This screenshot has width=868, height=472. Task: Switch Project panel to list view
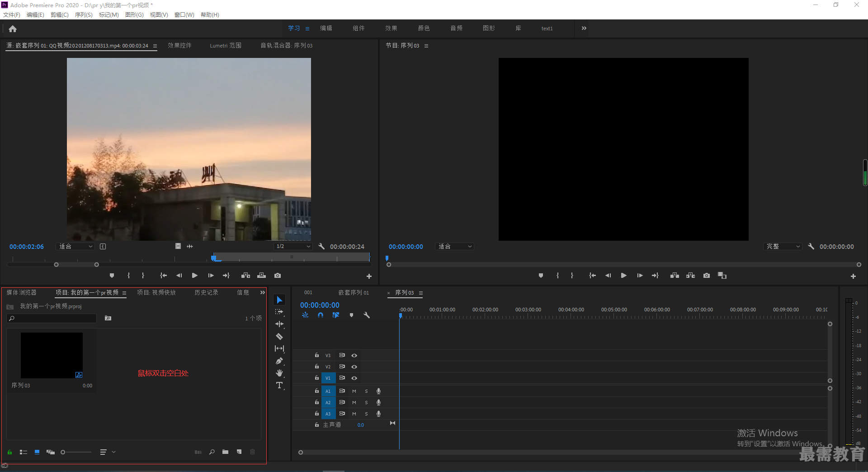(x=24, y=452)
